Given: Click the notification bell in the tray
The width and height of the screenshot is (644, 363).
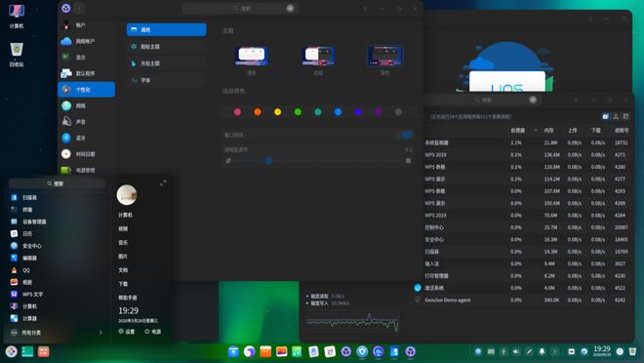Looking at the screenshot, I should click(542, 351).
